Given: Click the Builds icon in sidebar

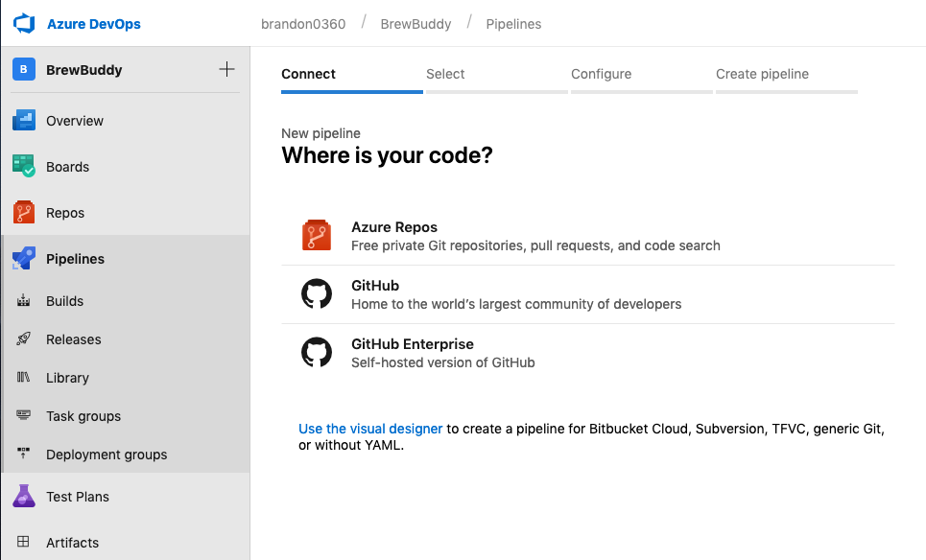Looking at the screenshot, I should [x=24, y=301].
